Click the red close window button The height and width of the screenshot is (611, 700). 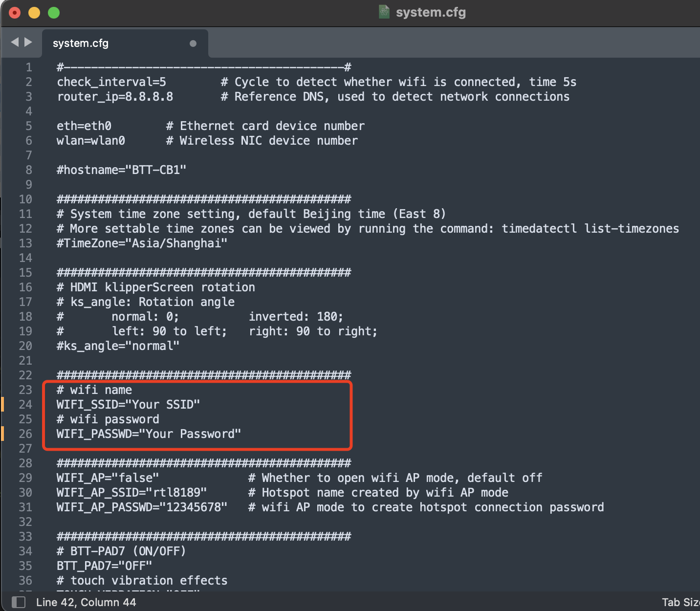point(15,13)
